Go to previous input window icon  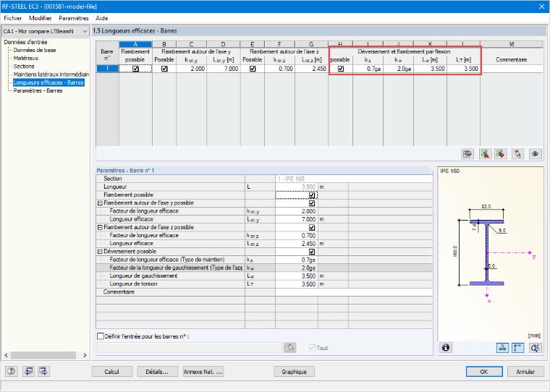[28, 371]
